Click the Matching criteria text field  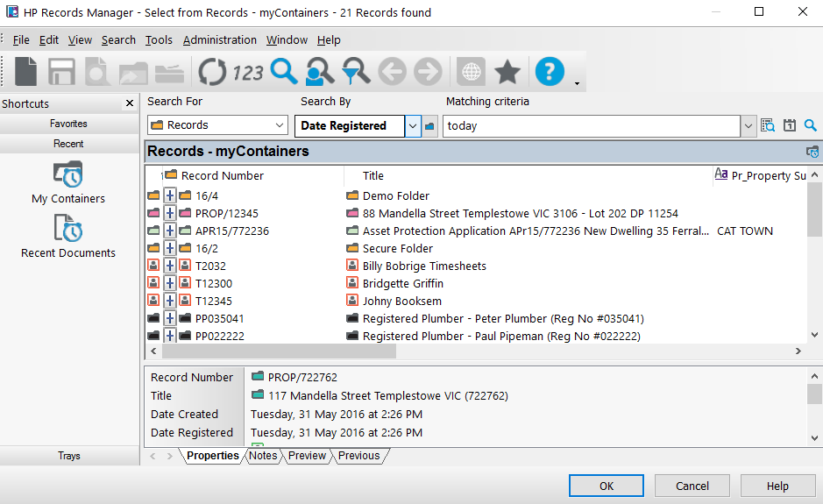click(592, 126)
